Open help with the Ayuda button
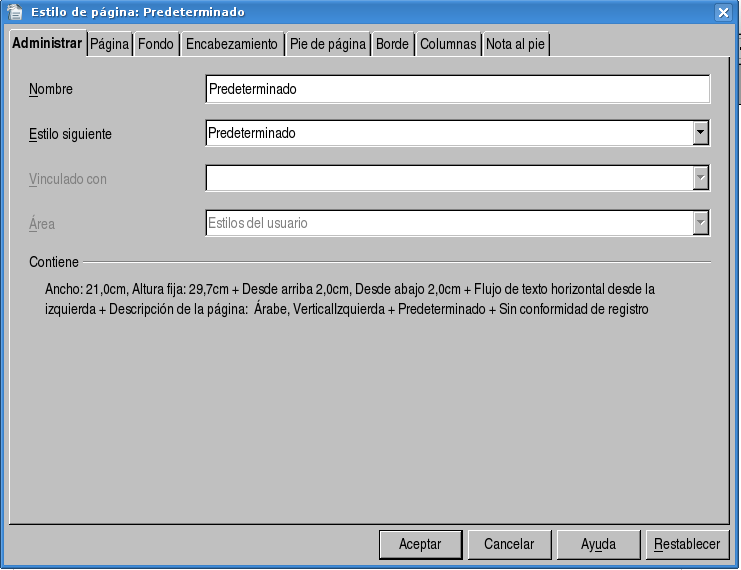This screenshot has height=570, width=741. 598,545
